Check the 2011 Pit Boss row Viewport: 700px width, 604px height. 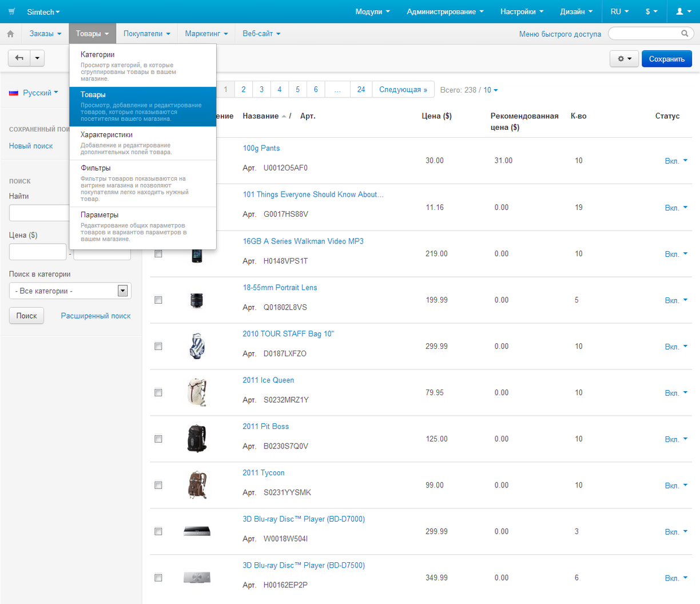(x=158, y=439)
